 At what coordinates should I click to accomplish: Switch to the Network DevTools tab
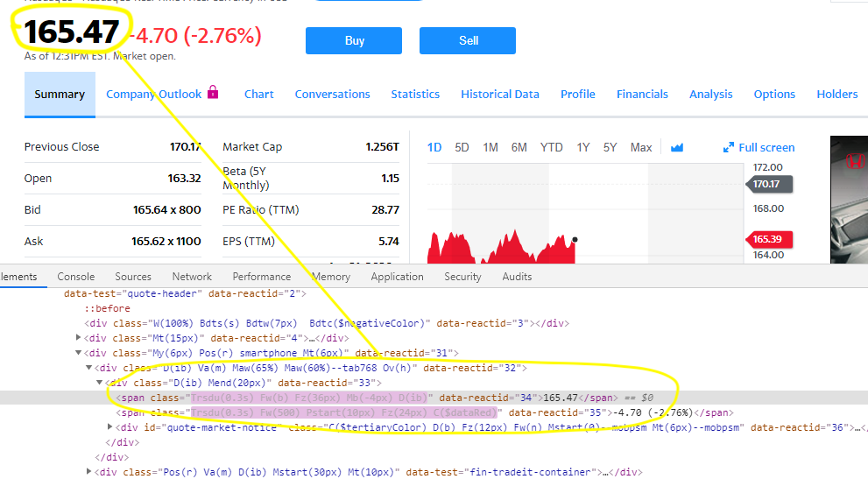[x=192, y=276]
